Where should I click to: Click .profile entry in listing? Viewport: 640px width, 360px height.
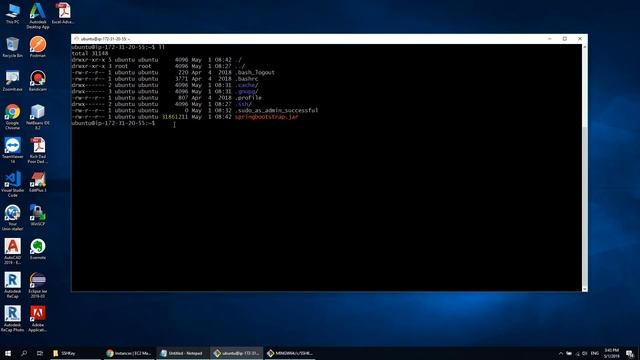(248, 98)
